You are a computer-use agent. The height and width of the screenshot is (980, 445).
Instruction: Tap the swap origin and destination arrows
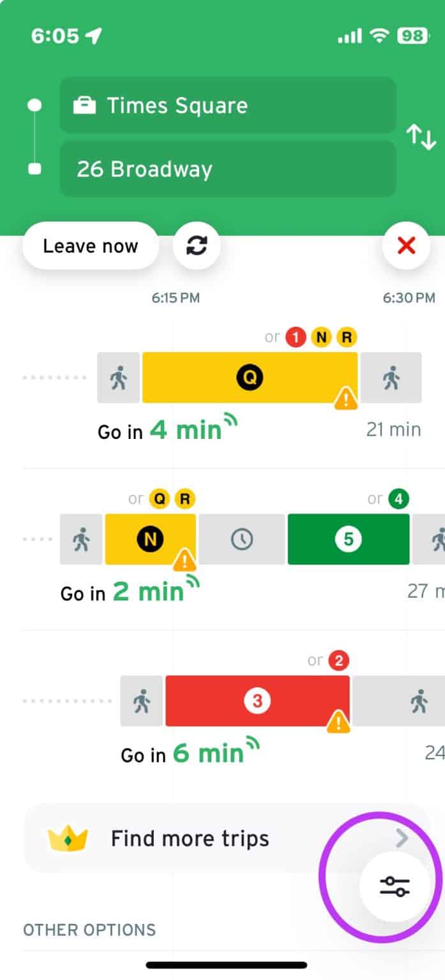pos(421,135)
